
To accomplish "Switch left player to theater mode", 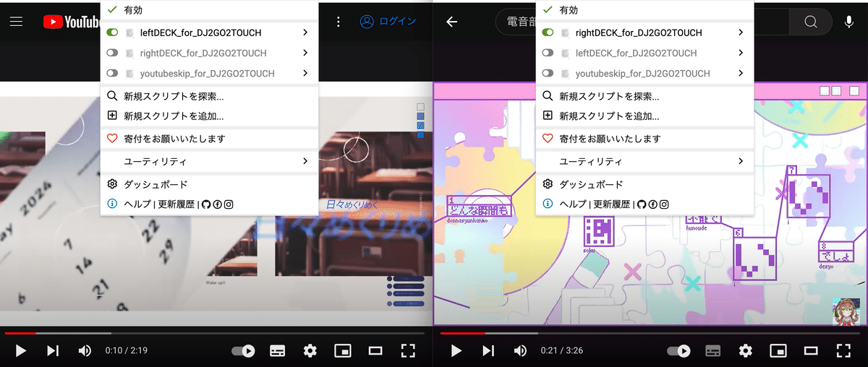I will pyautogui.click(x=375, y=350).
